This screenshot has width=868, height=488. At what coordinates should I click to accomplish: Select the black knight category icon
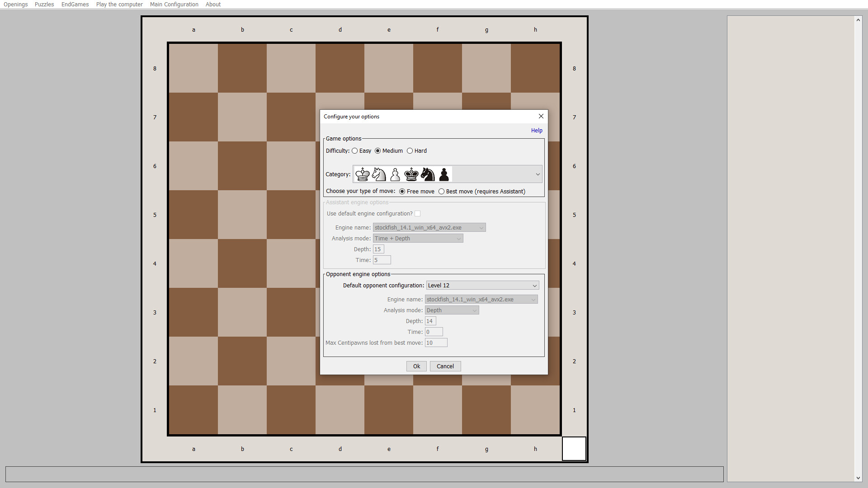(428, 174)
